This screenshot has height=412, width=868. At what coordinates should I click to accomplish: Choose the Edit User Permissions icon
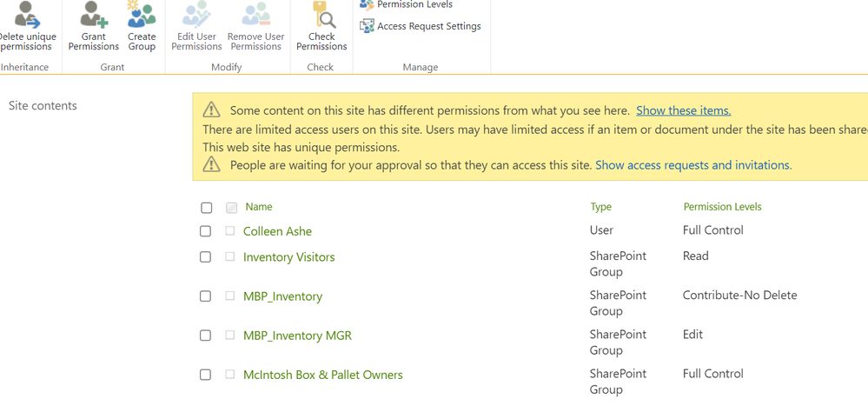point(196,15)
